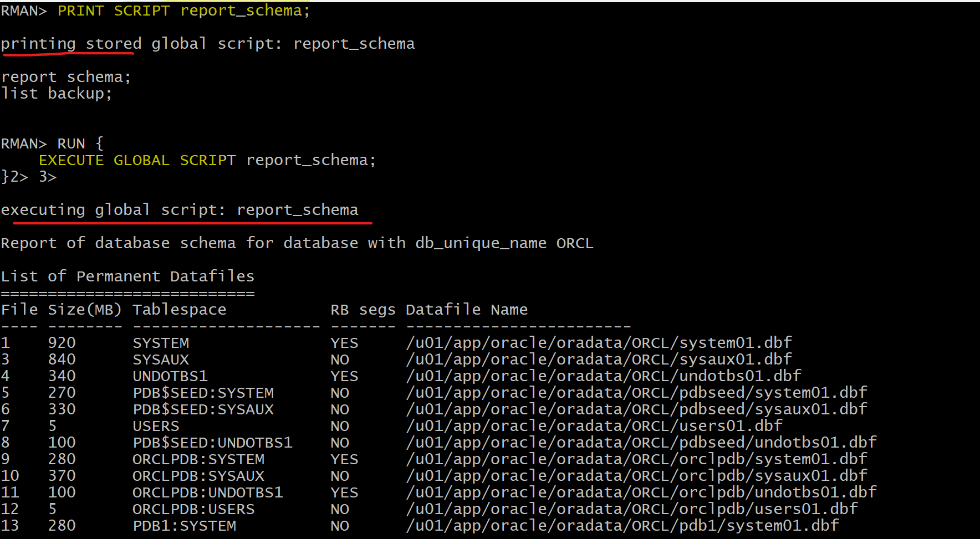Click the 'Datafile Name' column header

coord(467,310)
